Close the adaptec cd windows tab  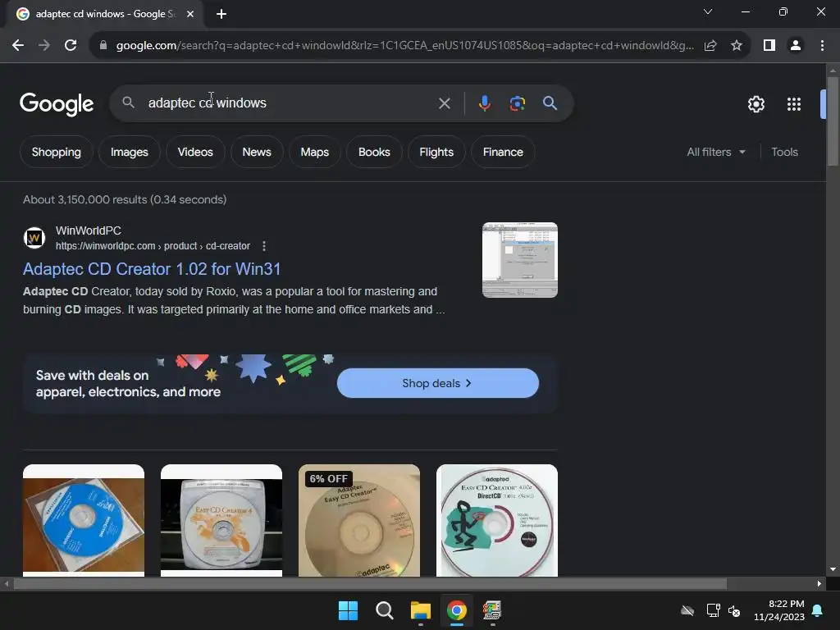coord(190,14)
